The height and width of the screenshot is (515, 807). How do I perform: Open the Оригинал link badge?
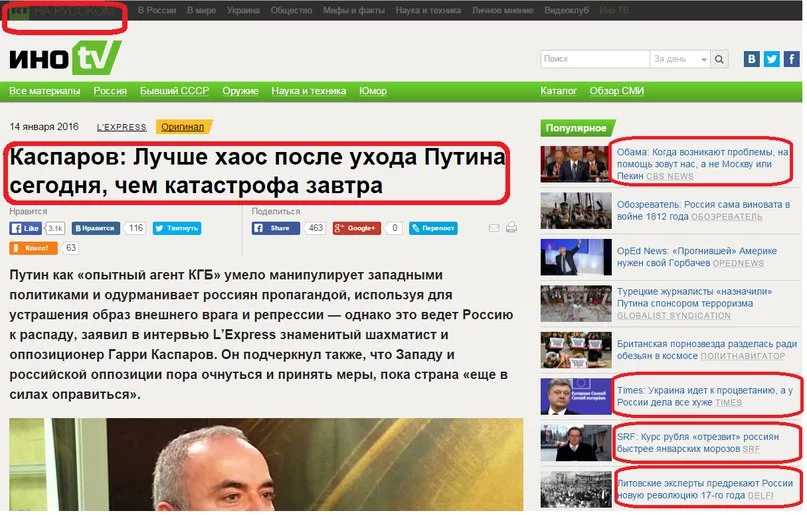[x=183, y=127]
